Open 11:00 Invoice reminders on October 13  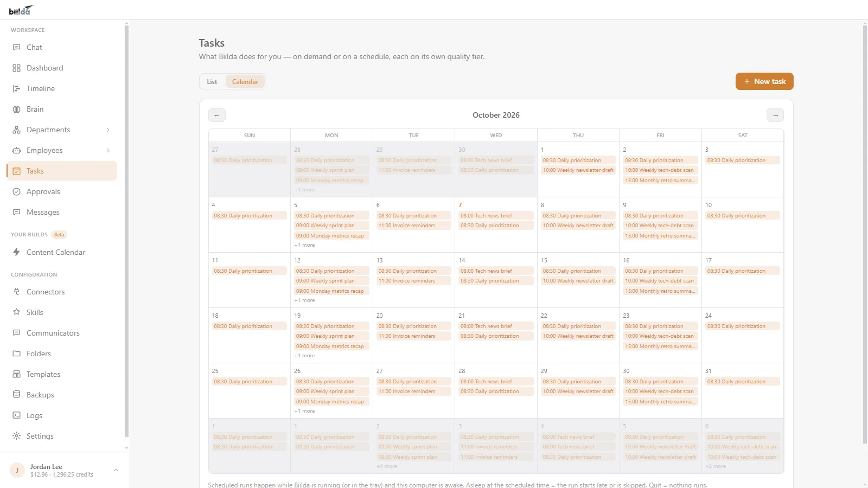[414, 281]
